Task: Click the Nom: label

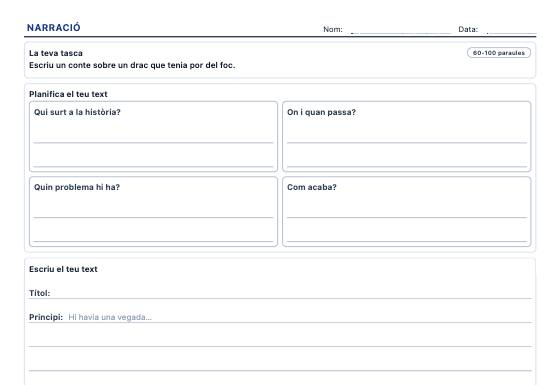Action: [x=333, y=29]
